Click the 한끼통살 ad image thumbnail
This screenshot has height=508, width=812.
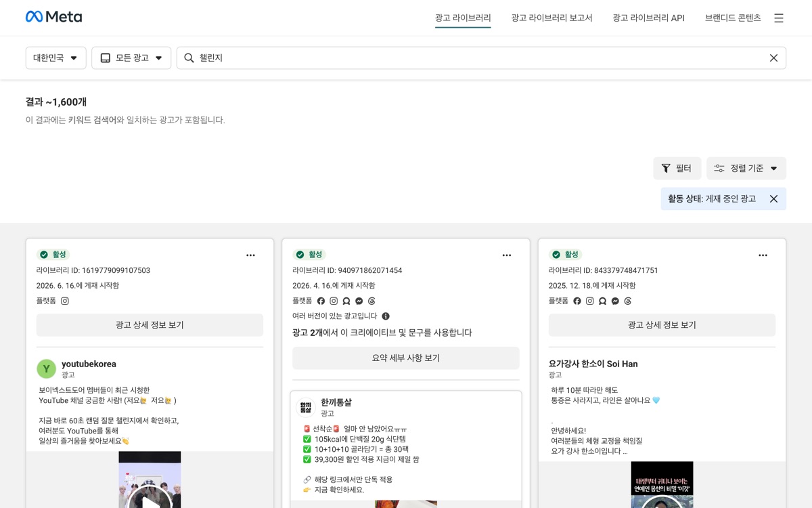click(406, 504)
